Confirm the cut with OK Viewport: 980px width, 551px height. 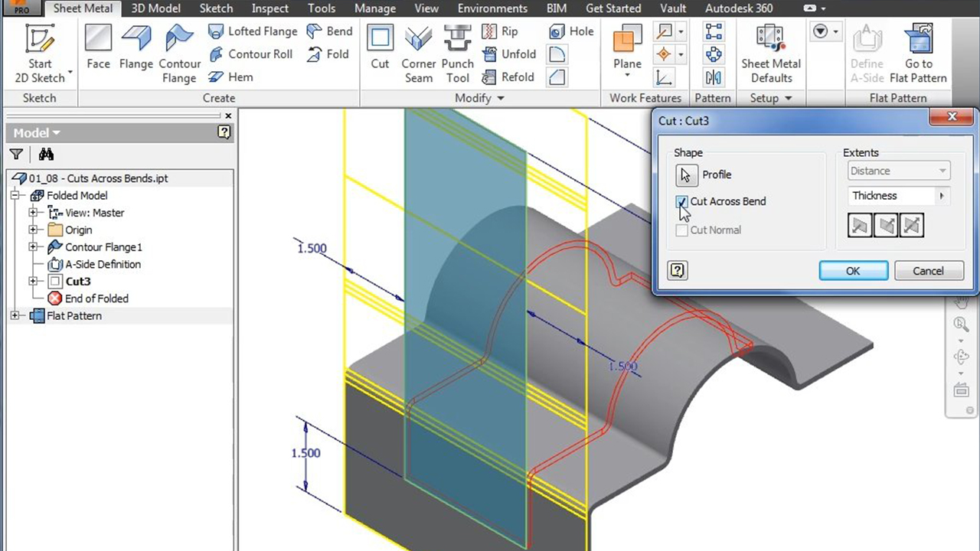click(853, 271)
